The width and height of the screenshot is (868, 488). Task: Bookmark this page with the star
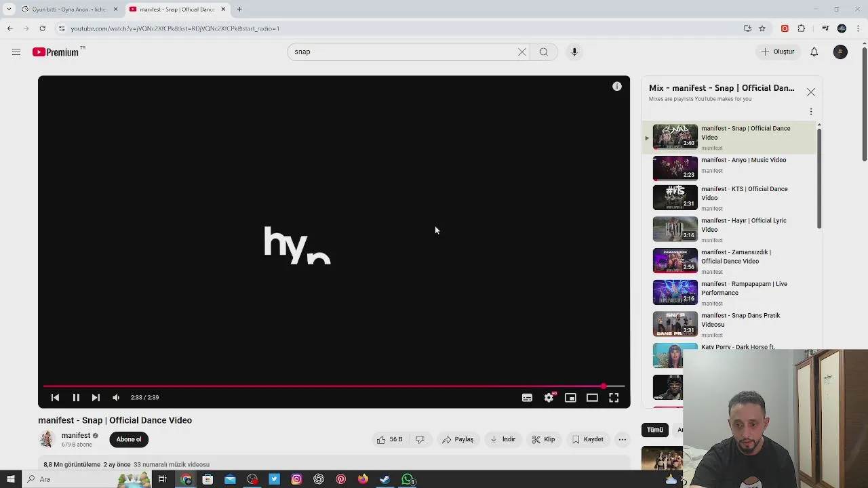tap(762, 28)
